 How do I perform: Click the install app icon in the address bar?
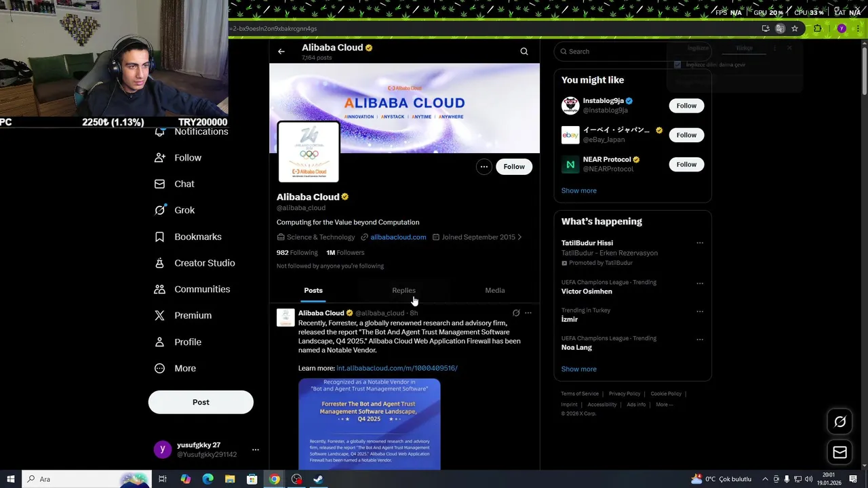pos(766,28)
